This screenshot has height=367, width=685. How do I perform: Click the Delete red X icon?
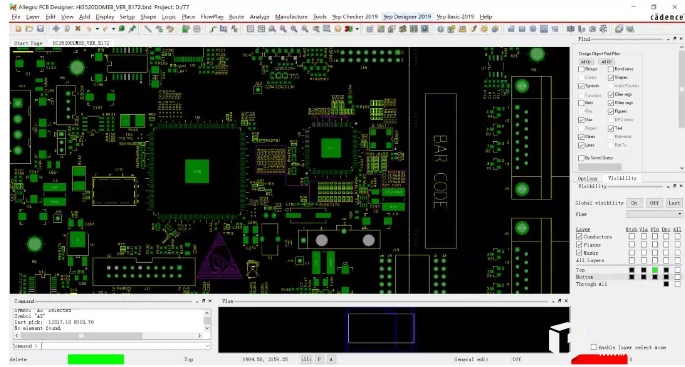click(78, 29)
